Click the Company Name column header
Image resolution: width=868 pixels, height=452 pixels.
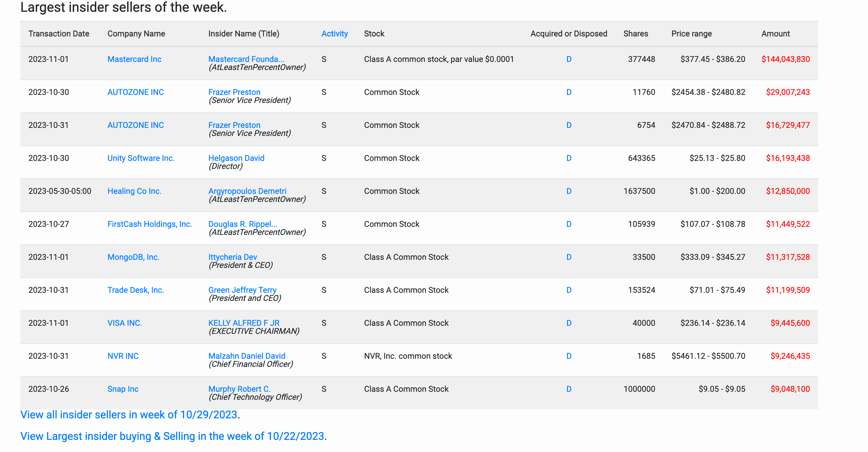[x=136, y=34]
